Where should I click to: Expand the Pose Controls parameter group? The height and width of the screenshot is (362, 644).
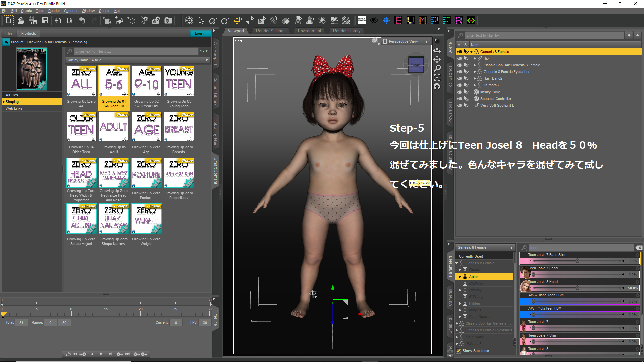click(x=460, y=317)
